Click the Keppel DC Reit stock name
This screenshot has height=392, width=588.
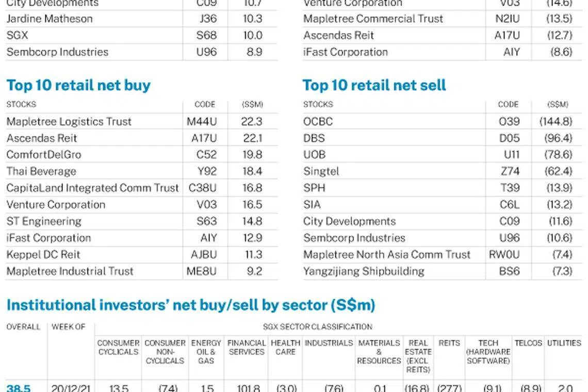pyautogui.click(x=43, y=254)
